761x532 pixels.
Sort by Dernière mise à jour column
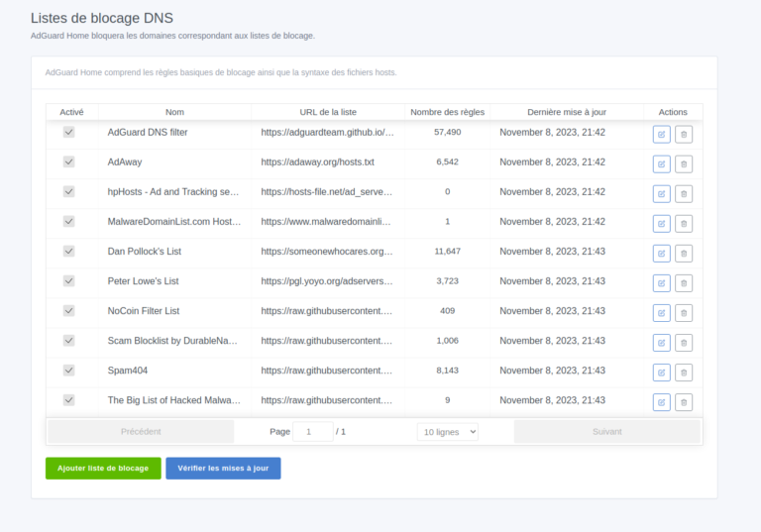point(566,112)
